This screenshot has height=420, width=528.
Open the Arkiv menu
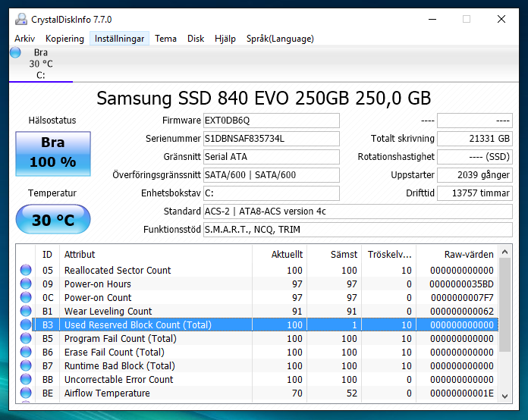pos(24,39)
